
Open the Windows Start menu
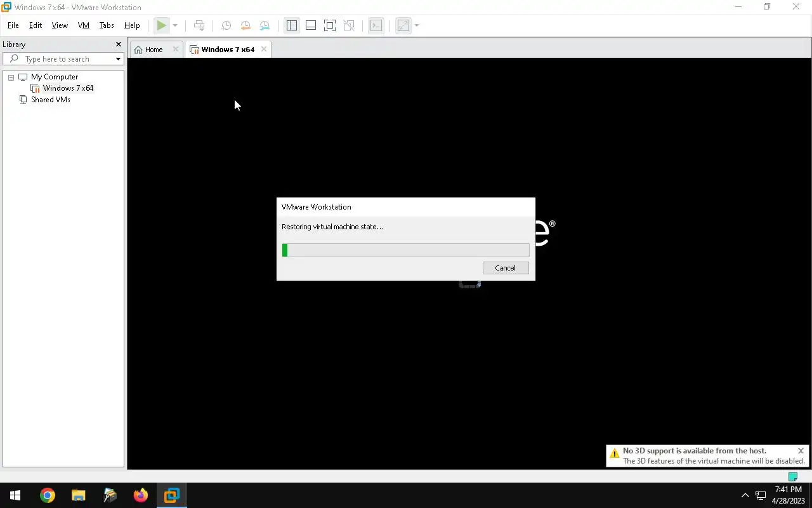click(x=15, y=495)
